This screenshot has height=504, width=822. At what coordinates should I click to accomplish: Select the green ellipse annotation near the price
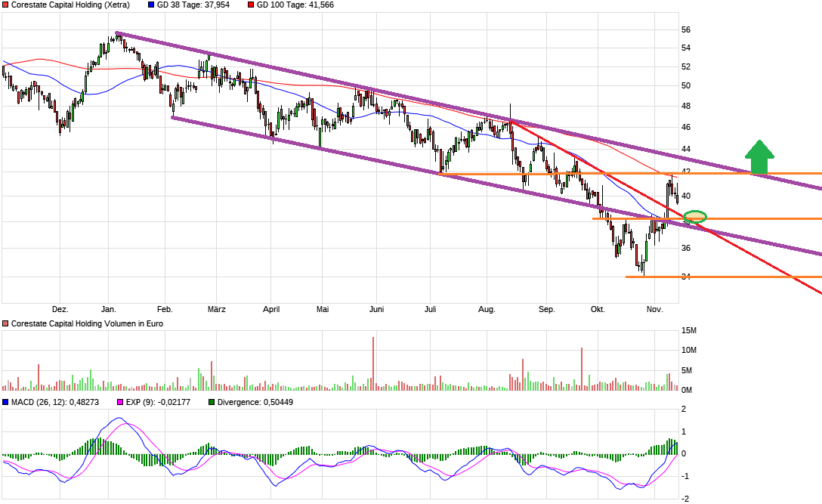695,217
